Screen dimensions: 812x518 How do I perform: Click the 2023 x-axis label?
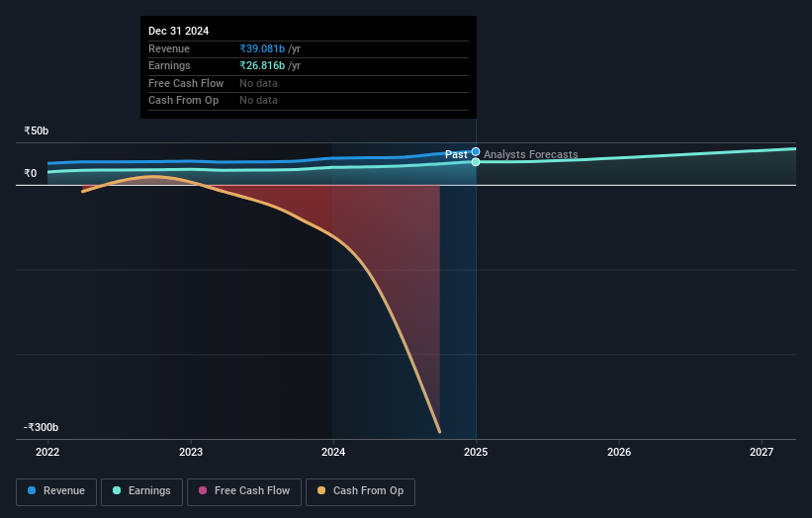tap(191, 452)
